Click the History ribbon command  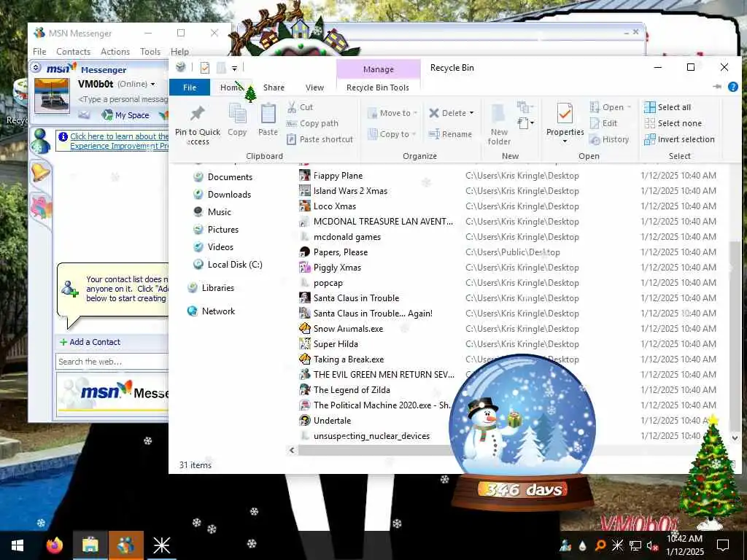point(609,139)
